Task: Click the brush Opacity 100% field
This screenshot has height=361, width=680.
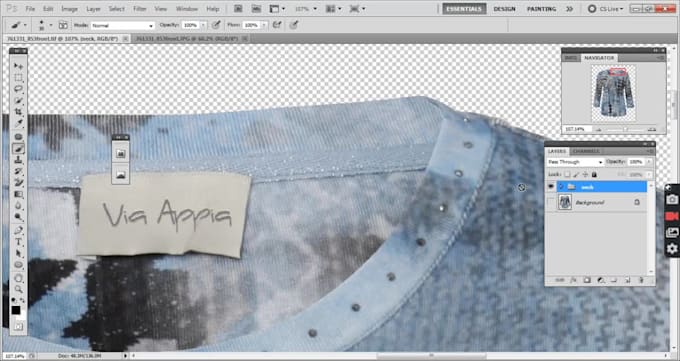Action: 190,25
